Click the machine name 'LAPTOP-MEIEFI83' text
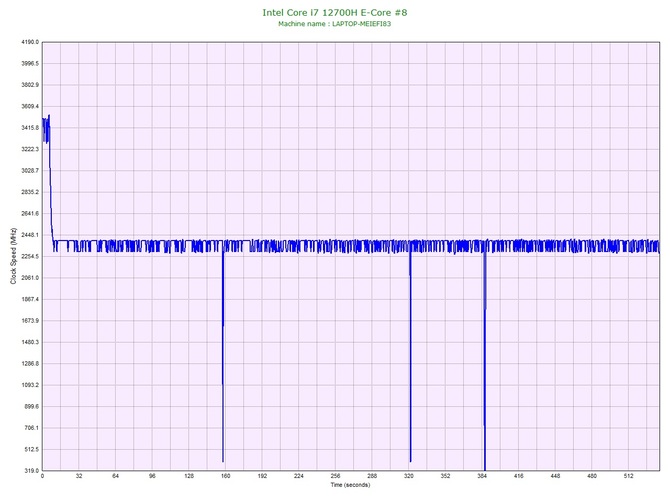 click(361, 24)
